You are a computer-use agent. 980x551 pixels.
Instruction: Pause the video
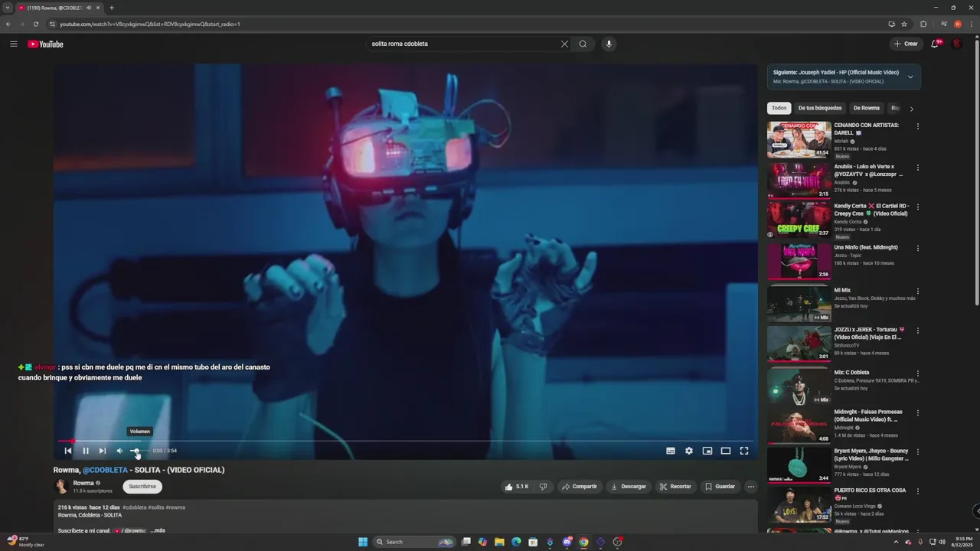[x=85, y=451]
